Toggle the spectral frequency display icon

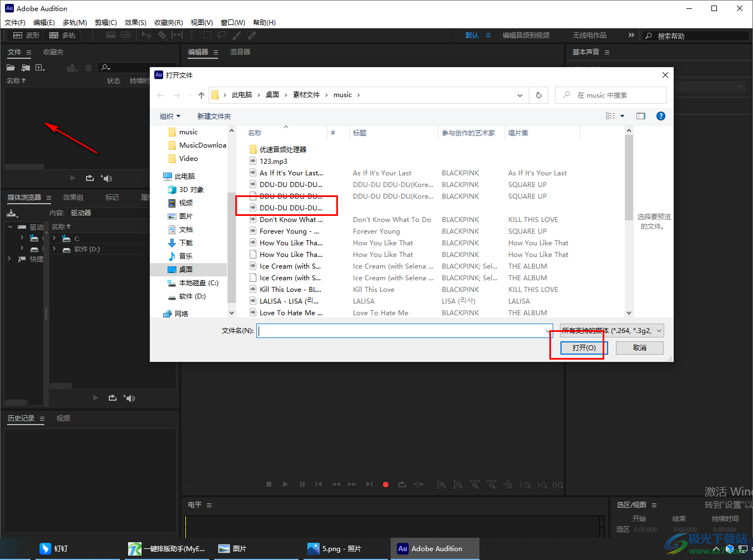[111, 35]
